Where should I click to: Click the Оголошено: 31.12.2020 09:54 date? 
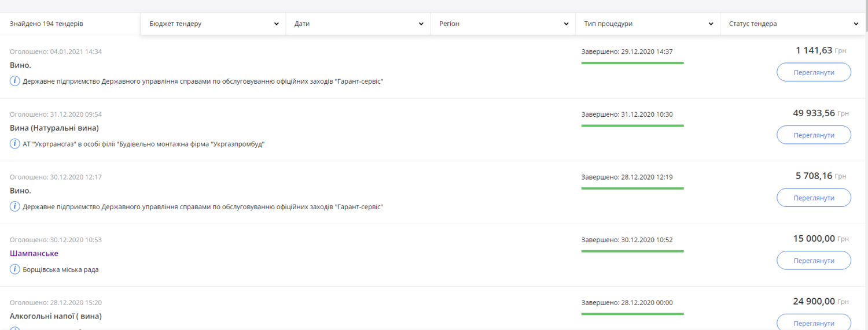(56, 114)
